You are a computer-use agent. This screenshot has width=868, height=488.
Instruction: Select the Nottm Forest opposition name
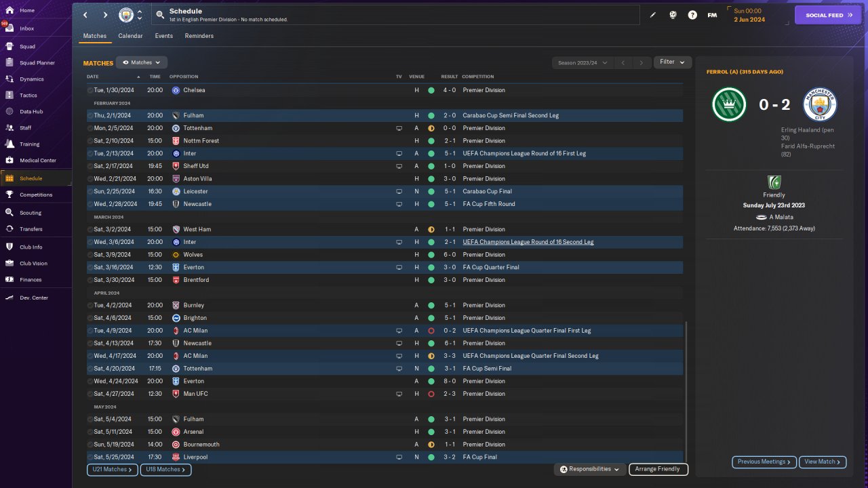[x=201, y=141]
